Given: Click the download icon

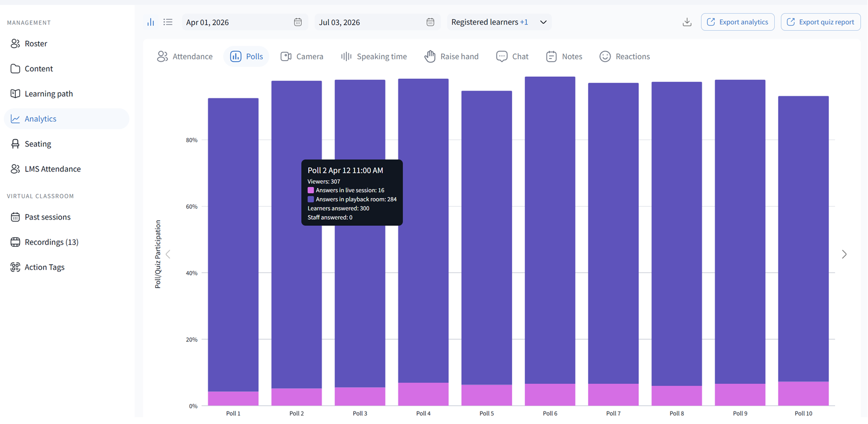Looking at the screenshot, I should 687,22.
